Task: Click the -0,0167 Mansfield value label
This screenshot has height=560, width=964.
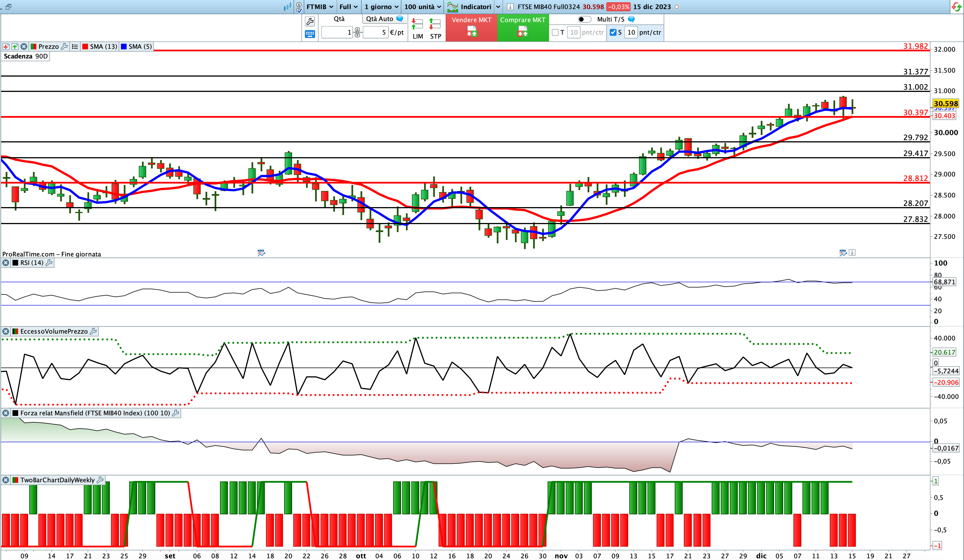Action: coord(946,448)
